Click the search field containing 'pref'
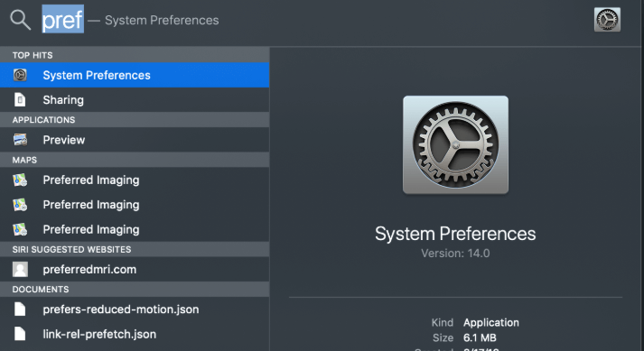The height and width of the screenshot is (351, 644). point(63,19)
